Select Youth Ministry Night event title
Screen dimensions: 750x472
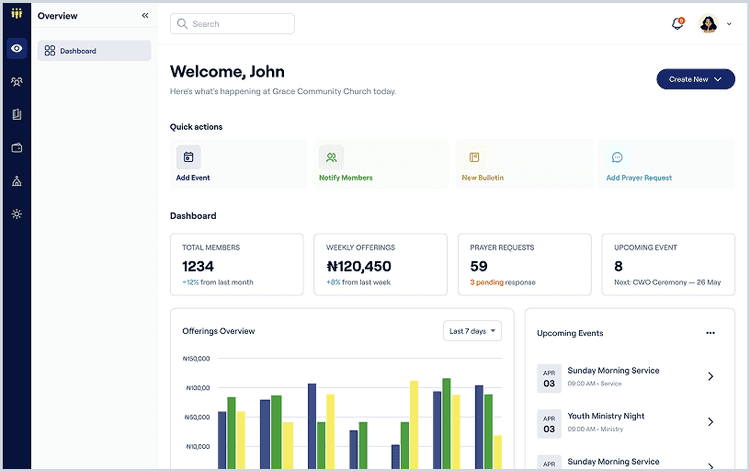(x=606, y=416)
